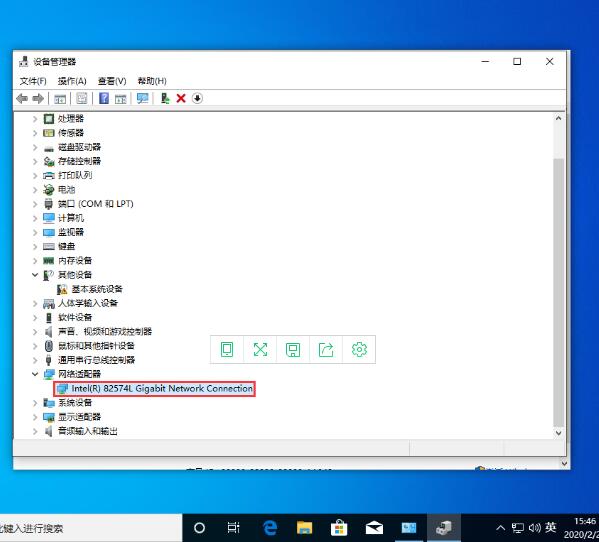
Task: Select the 软件设备 category
Action: pyautogui.click(x=75, y=317)
